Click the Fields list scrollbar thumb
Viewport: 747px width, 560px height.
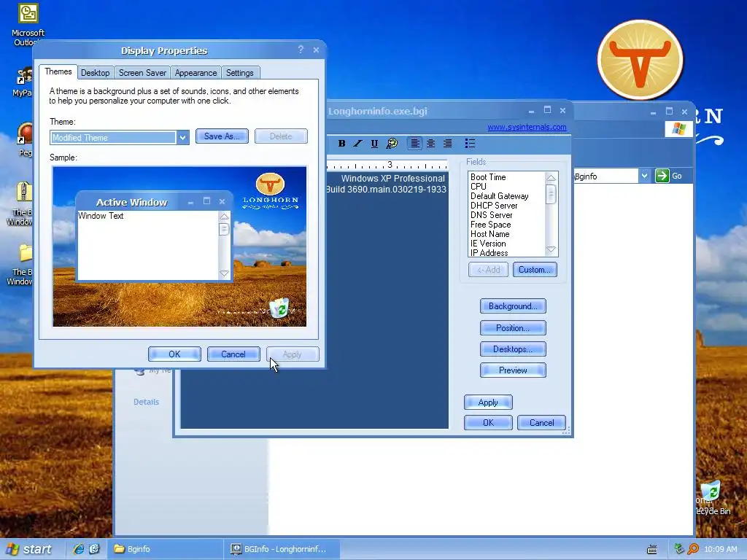click(x=551, y=194)
